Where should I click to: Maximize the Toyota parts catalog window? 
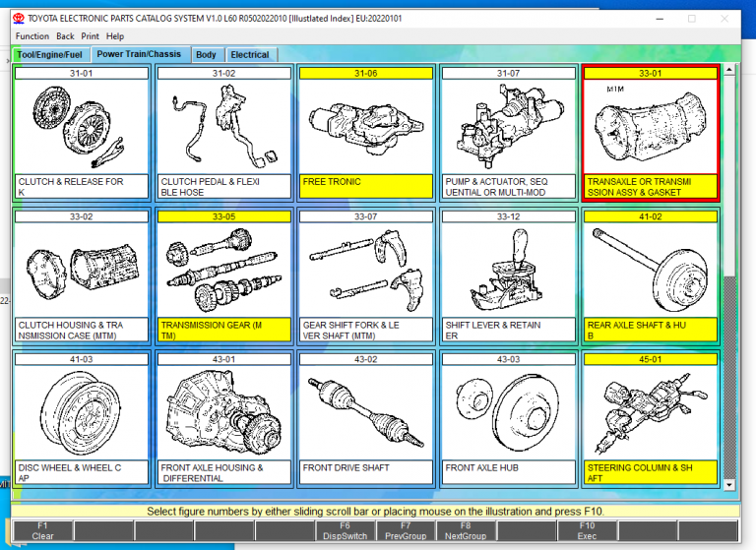[692, 19]
